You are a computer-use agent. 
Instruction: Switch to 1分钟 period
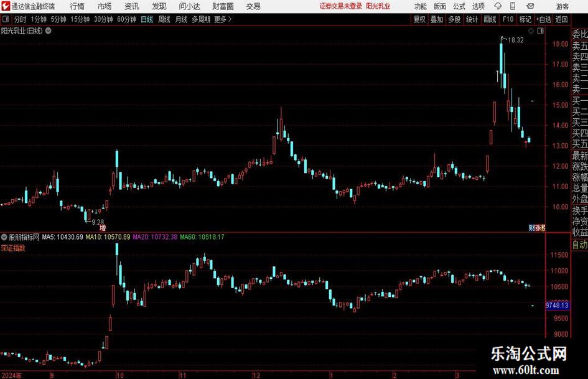(x=38, y=19)
